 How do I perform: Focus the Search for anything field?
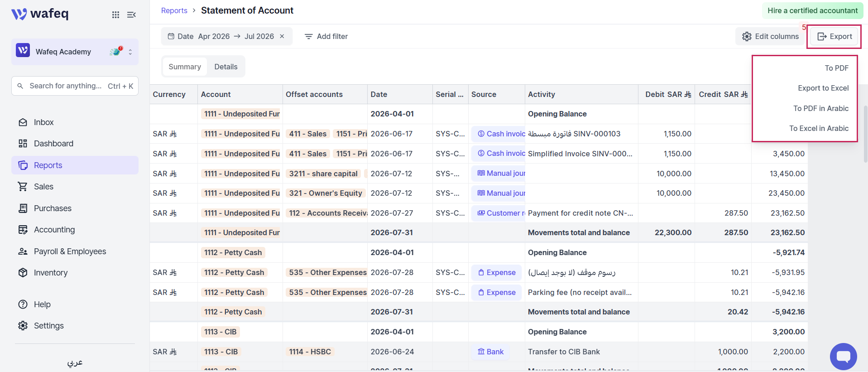pos(75,86)
